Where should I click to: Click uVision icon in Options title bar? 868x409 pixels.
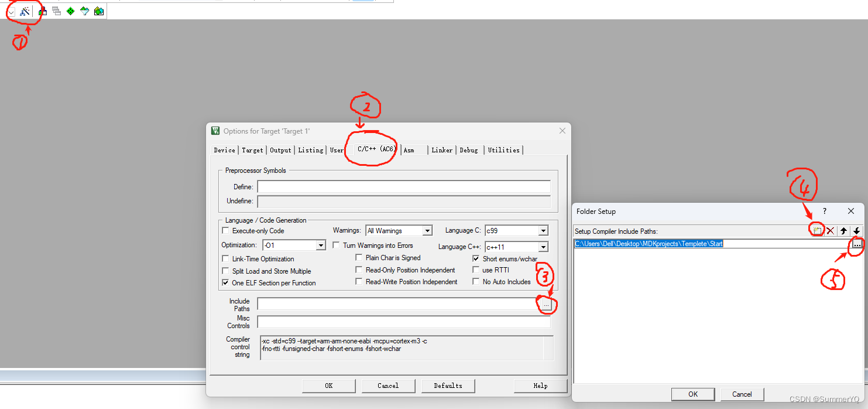(215, 131)
